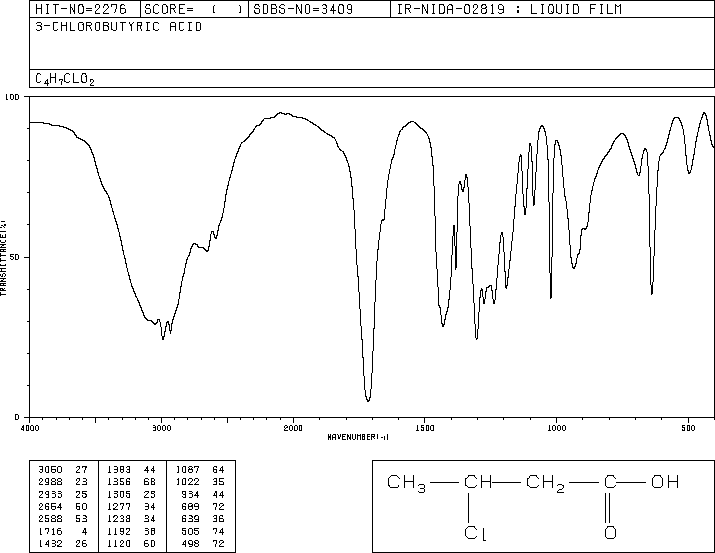The width and height of the screenshot is (715, 553).
Task: Select the 2988 peak table entry
Action: (50, 482)
